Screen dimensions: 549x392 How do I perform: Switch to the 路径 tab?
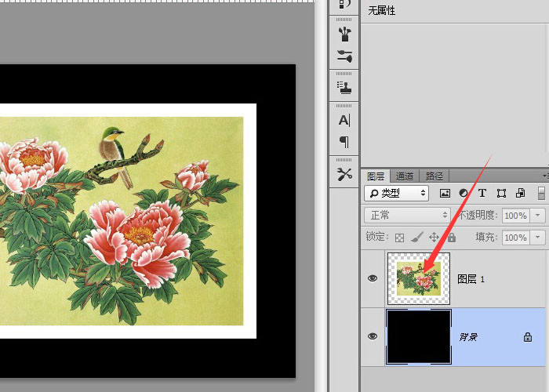click(x=434, y=176)
